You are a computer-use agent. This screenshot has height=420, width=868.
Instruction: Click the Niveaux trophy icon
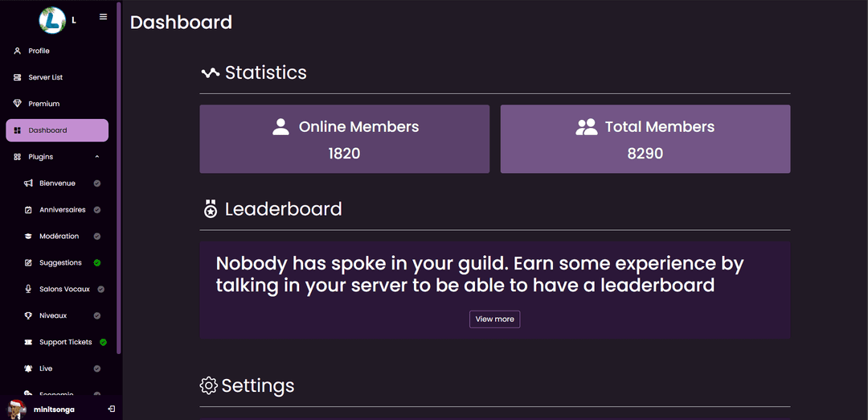click(x=28, y=315)
